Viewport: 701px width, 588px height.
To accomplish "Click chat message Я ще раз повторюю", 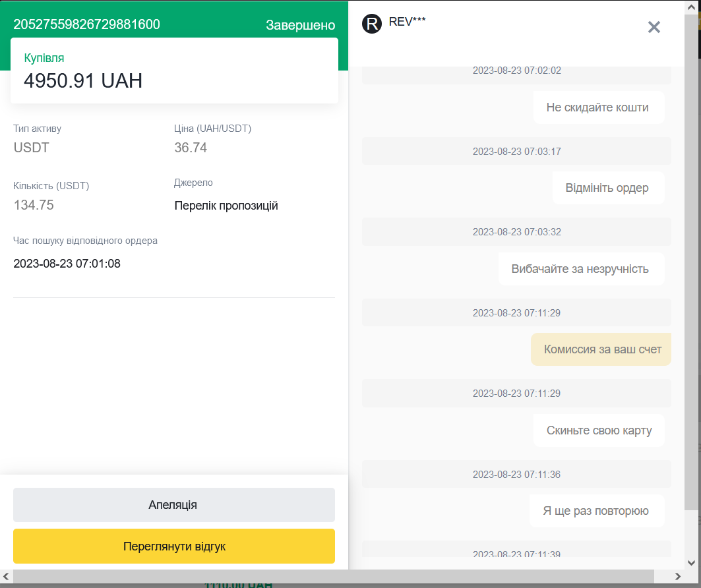I will 597,511.
